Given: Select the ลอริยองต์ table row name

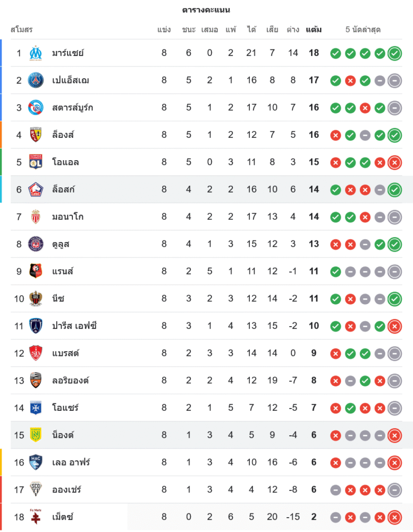Looking at the screenshot, I should (70, 380).
